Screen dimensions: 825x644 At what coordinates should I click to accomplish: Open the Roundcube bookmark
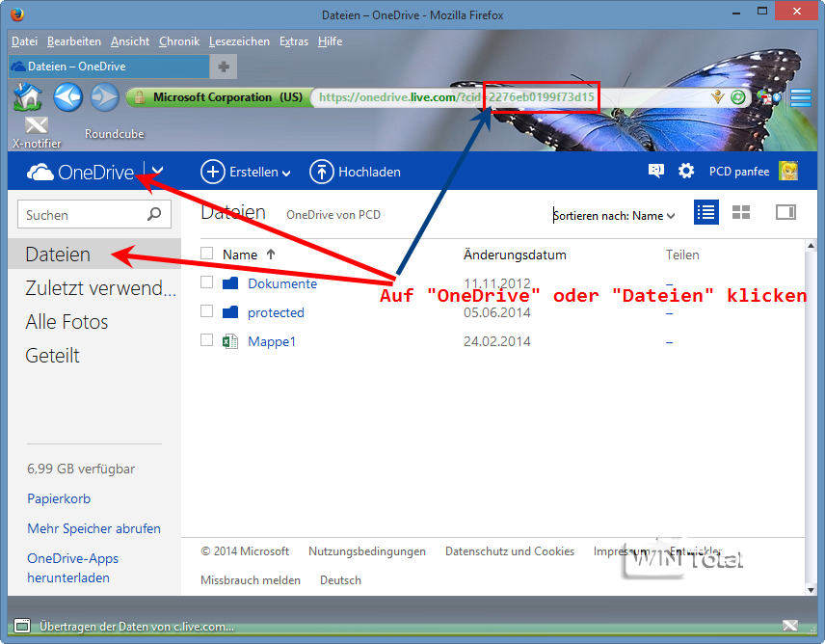(114, 134)
